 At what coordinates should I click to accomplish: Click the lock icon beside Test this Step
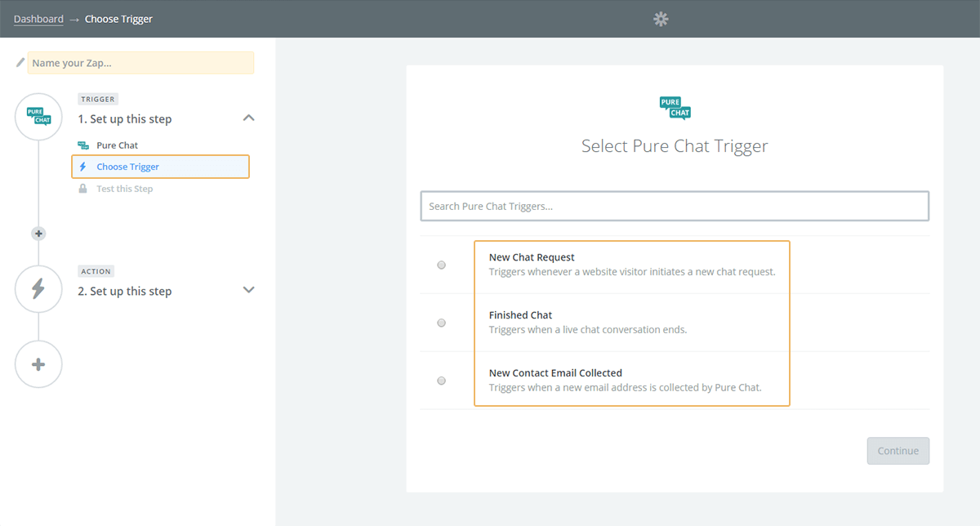[x=82, y=189]
